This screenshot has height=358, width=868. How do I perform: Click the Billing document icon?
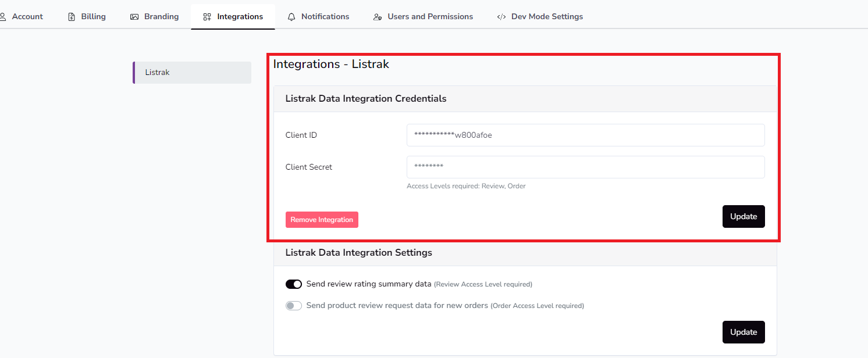coord(72,17)
